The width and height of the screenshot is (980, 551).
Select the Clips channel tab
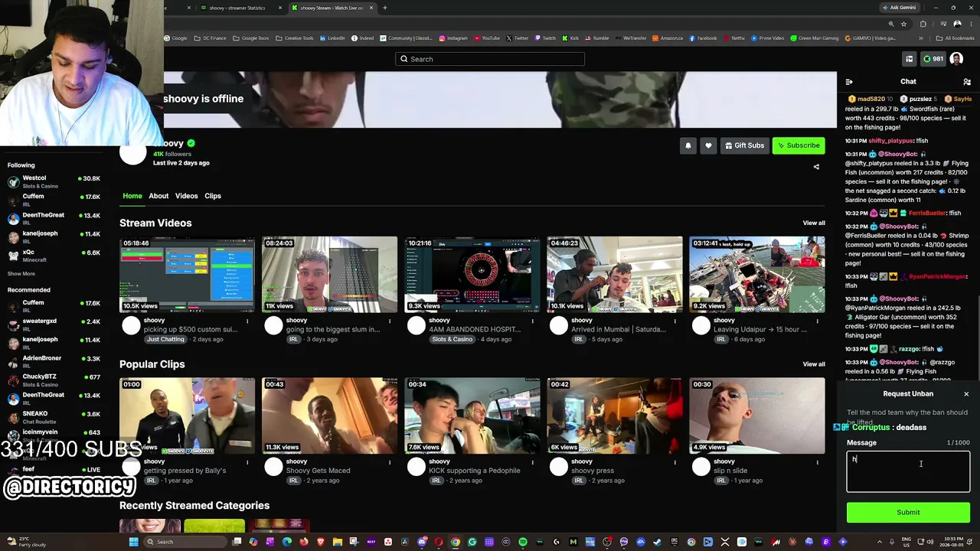click(x=213, y=196)
